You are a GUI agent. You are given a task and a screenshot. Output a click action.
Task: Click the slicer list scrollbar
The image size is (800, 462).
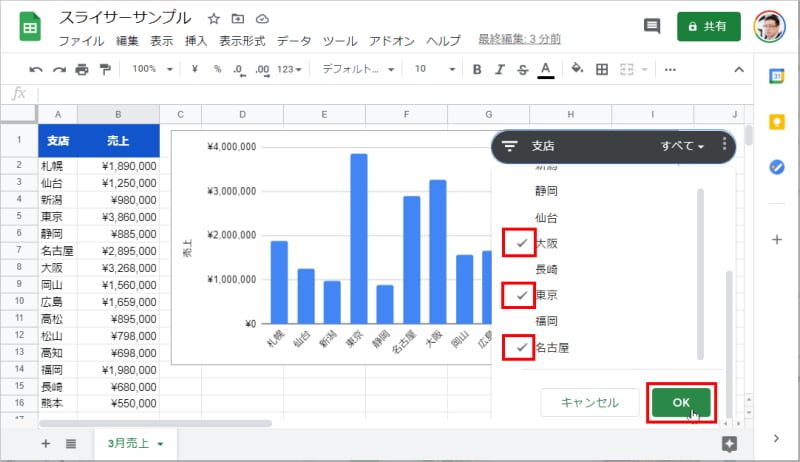tap(701, 274)
